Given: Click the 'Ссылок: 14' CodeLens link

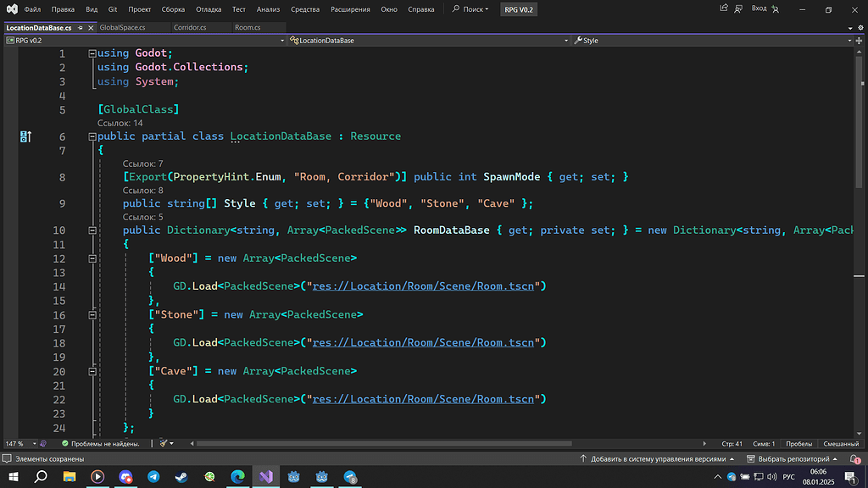Looking at the screenshot, I should [119, 123].
